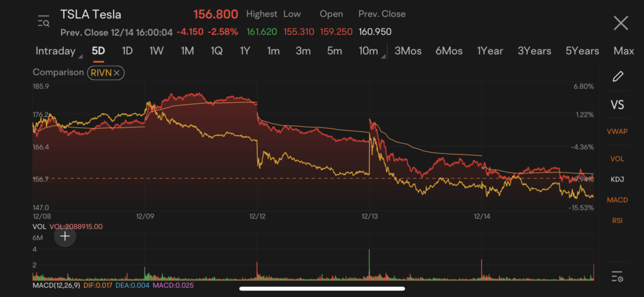Image resolution: width=644 pixels, height=297 pixels.
Task: Choose the Max range
Action: [x=624, y=51]
